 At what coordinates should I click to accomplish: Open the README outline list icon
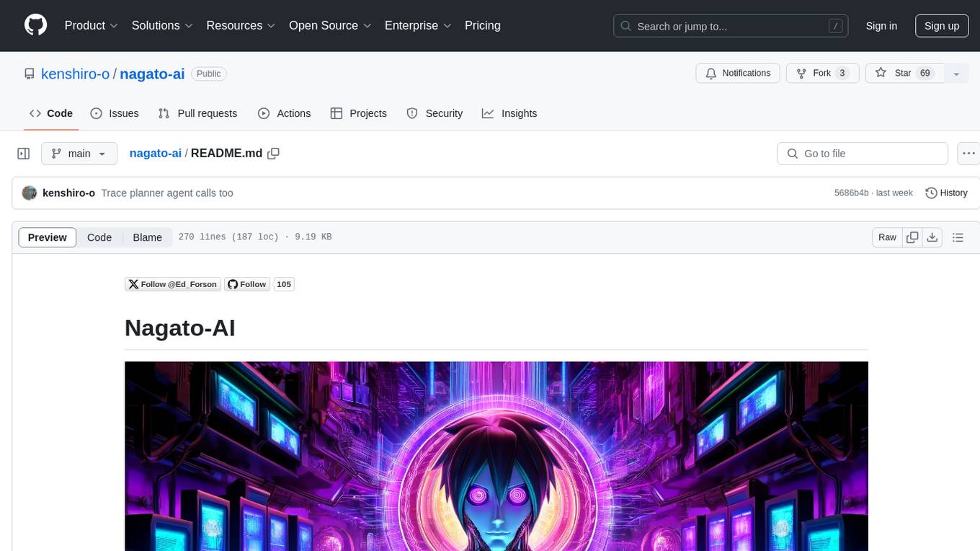click(x=958, y=237)
